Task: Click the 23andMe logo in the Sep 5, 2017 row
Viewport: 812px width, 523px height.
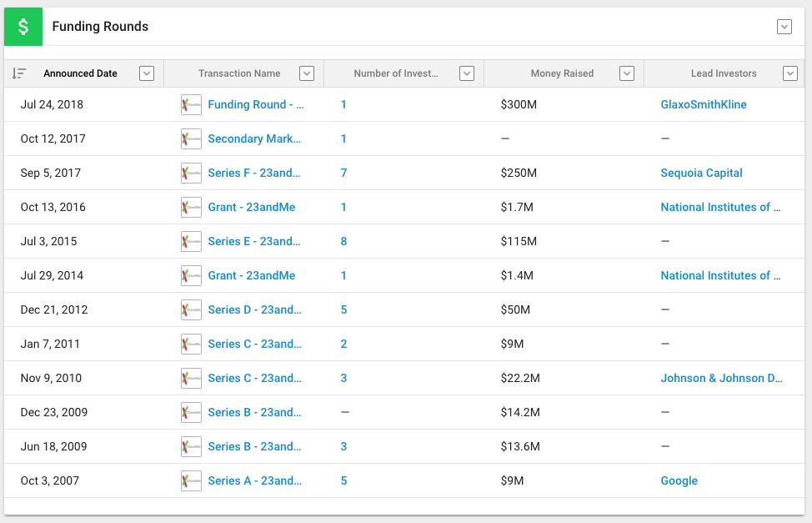Action: point(191,173)
